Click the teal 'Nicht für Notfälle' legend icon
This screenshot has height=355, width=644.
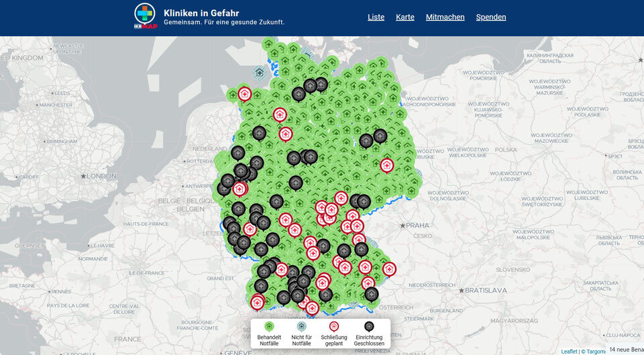coord(302,326)
